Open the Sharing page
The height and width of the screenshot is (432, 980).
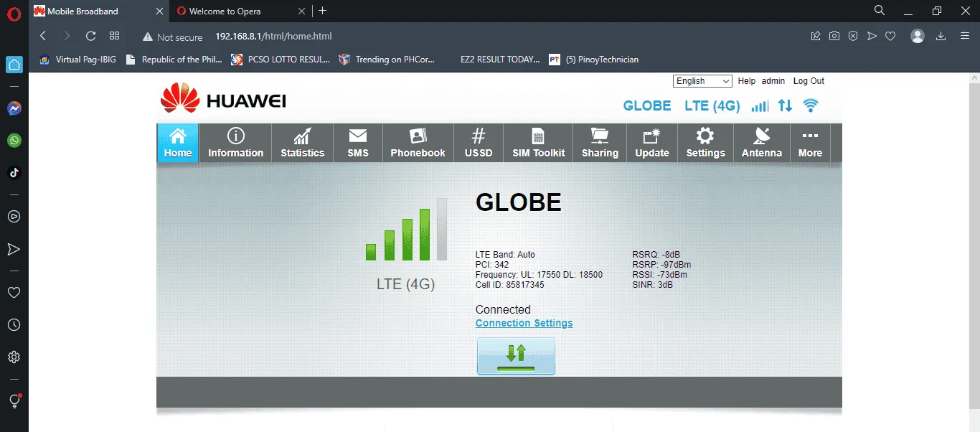click(600, 143)
